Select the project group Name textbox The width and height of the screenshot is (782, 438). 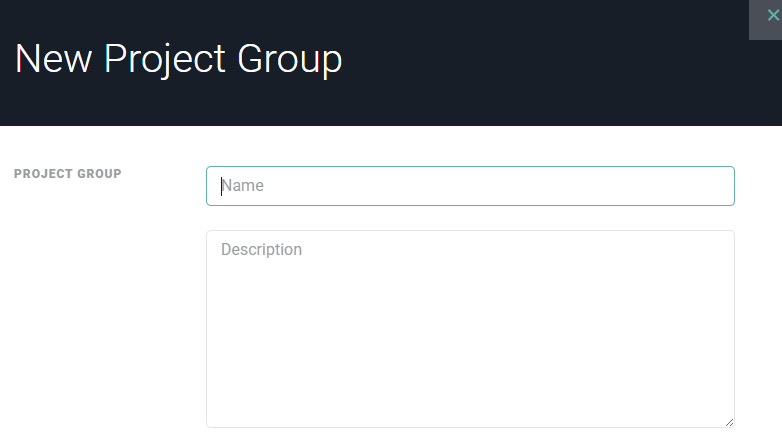tap(470, 186)
